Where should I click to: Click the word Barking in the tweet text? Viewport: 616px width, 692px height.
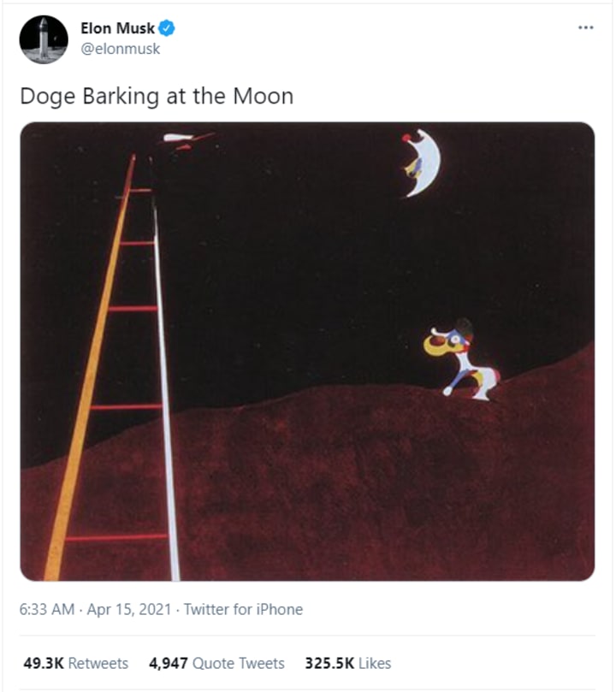[121, 96]
